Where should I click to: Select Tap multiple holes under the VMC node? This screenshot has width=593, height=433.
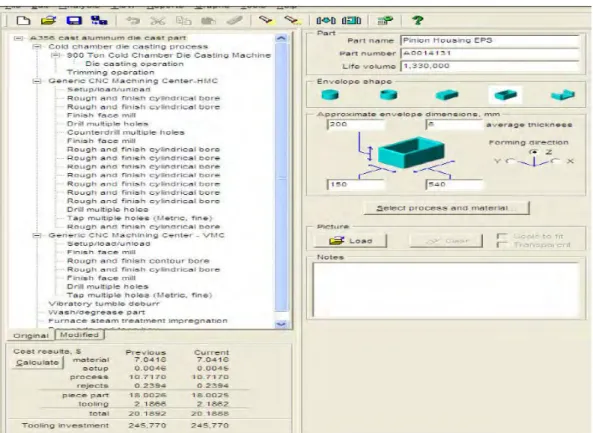pos(139,295)
